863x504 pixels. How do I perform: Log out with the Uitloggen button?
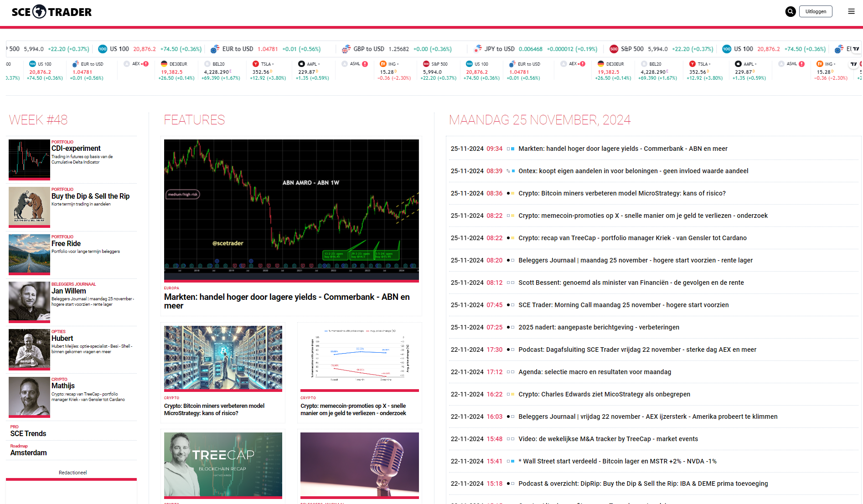(816, 11)
